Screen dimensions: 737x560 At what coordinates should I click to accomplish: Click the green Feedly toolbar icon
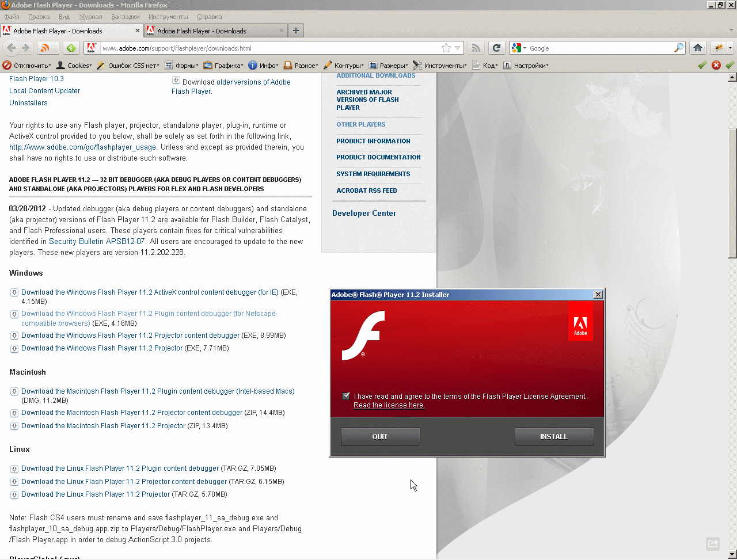71,48
